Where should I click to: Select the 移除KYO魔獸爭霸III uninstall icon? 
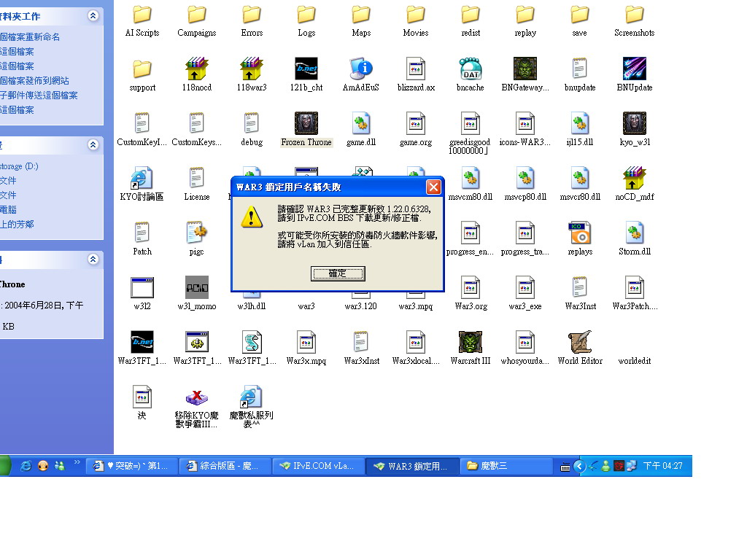(x=197, y=397)
